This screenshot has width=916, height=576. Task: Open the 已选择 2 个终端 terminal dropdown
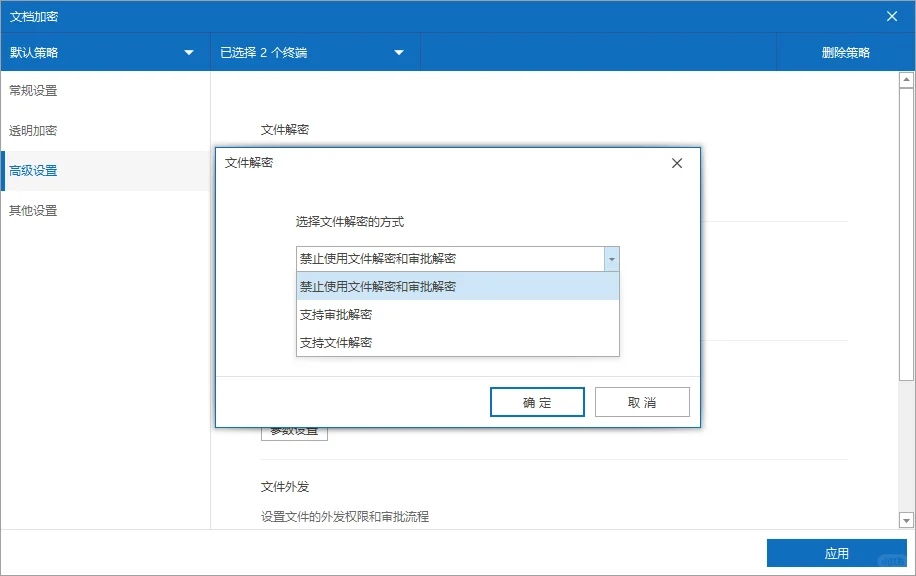pyautogui.click(x=310, y=51)
